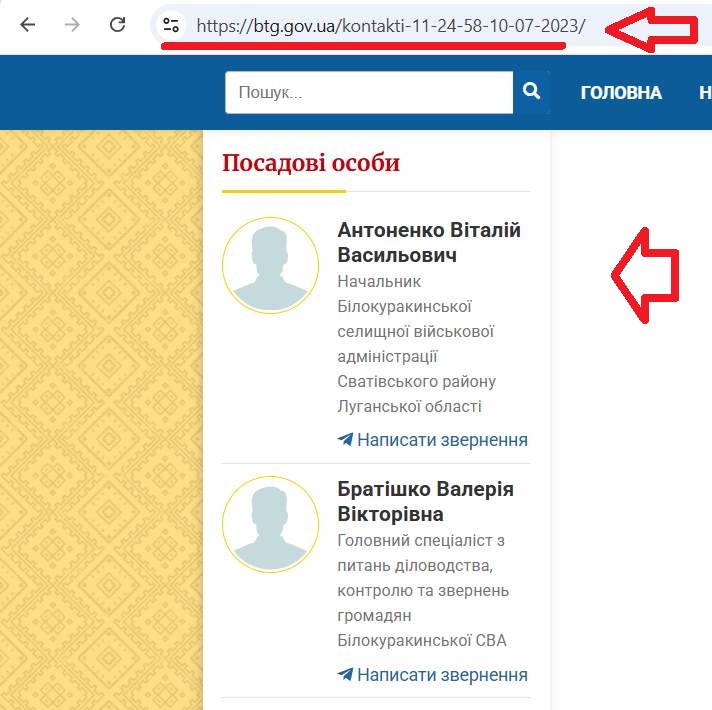This screenshot has height=710, width=712.
Task: Reload the current page
Action: click(117, 25)
